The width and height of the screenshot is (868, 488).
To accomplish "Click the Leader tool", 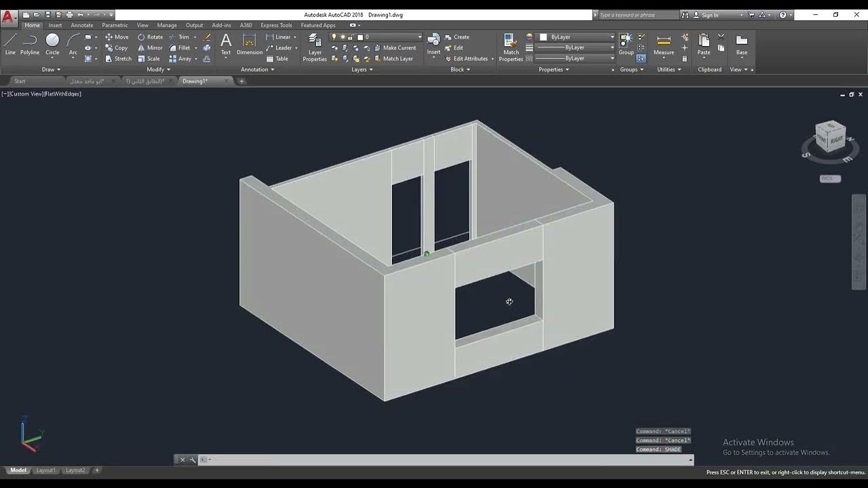I will click(279, 48).
